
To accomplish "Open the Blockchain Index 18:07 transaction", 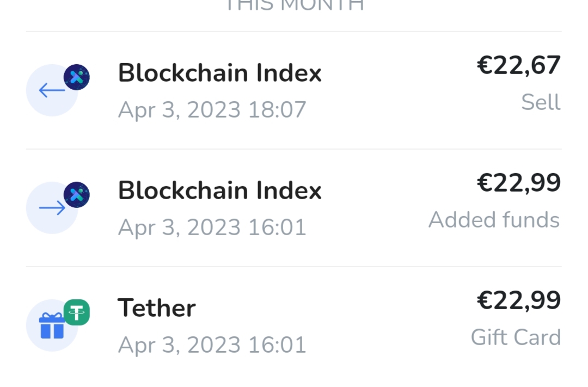I will tap(294, 90).
